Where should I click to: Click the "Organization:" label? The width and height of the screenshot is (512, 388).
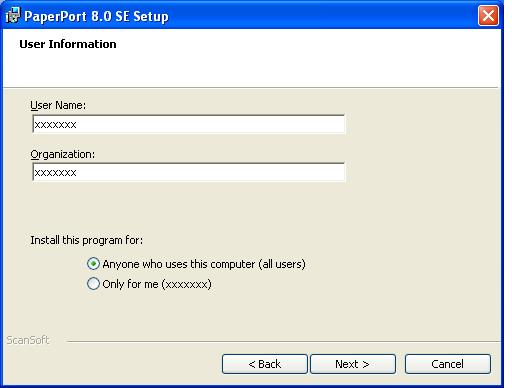tap(63, 154)
